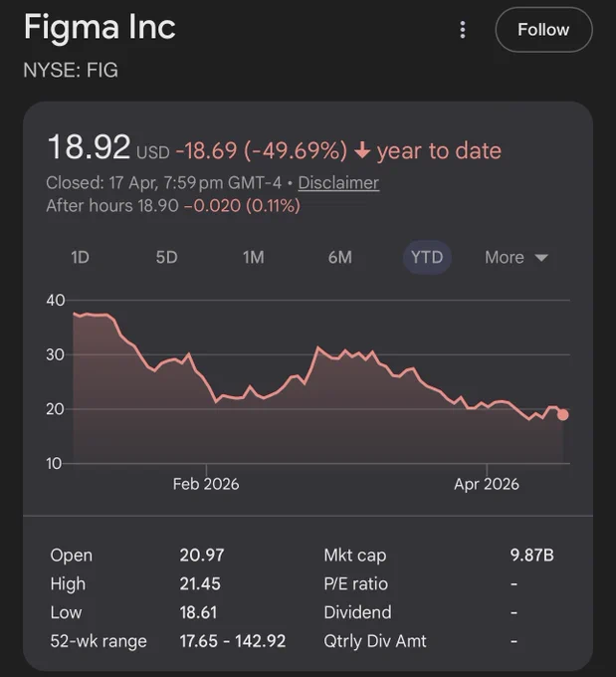The width and height of the screenshot is (616, 677).
Task: Click the 18.92 current price
Action: click(x=89, y=146)
